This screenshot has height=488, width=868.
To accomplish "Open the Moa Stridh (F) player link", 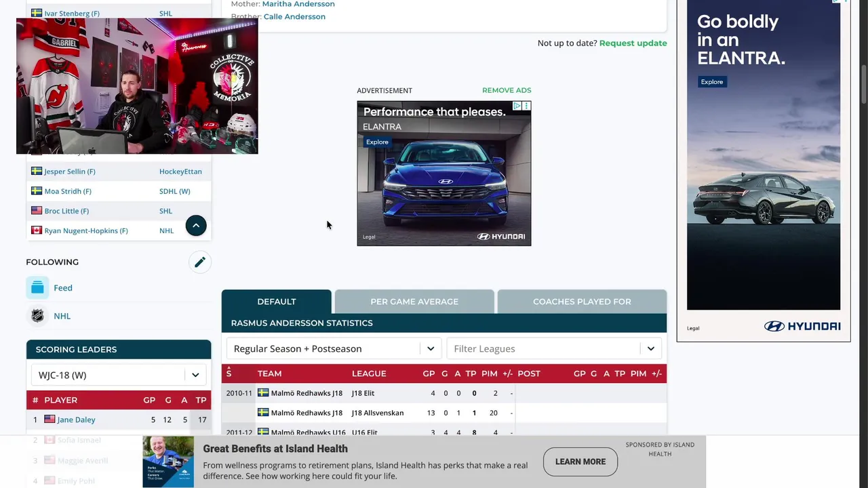I will tap(68, 191).
